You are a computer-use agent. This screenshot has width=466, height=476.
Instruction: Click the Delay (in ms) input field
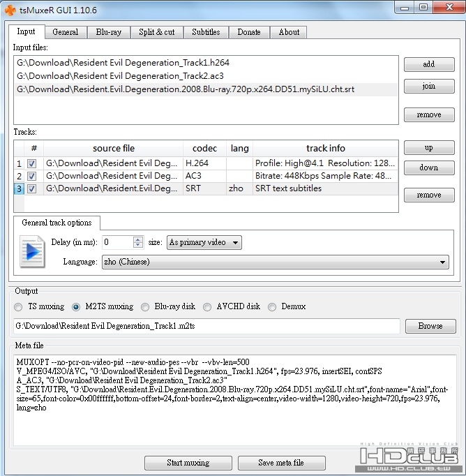click(x=118, y=242)
